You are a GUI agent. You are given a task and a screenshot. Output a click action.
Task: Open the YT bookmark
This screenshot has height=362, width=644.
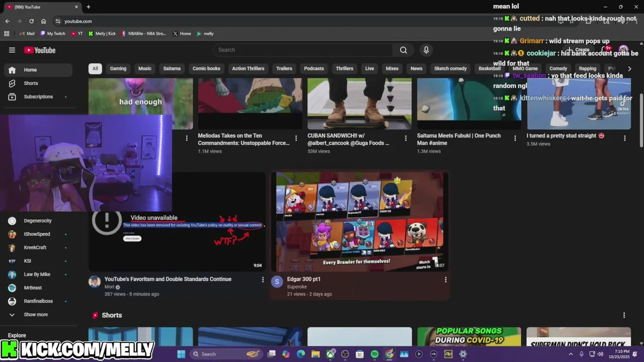tap(77, 34)
